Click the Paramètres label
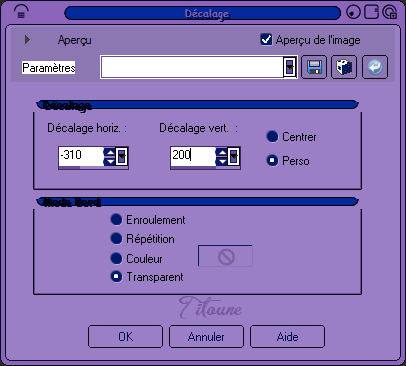 [49, 67]
